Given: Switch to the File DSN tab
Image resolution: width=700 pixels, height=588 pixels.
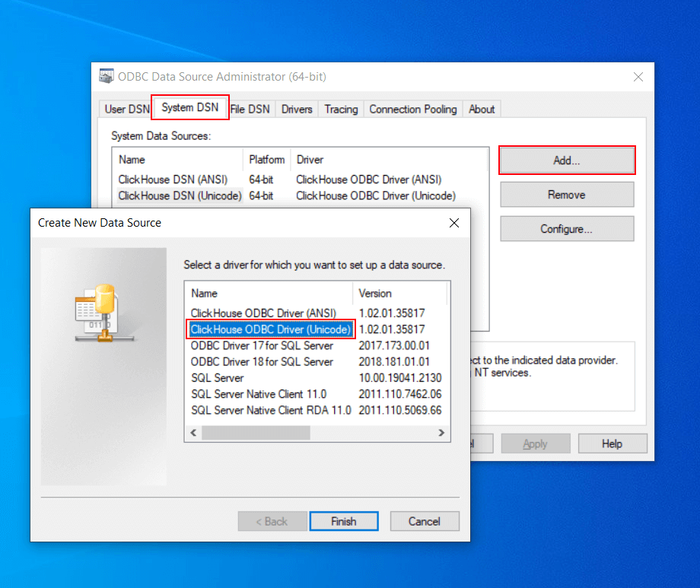Looking at the screenshot, I should (x=250, y=109).
